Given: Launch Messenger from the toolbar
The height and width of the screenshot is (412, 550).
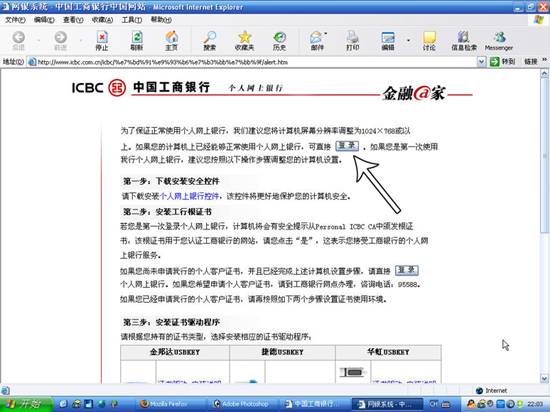Looking at the screenshot, I should [x=499, y=41].
